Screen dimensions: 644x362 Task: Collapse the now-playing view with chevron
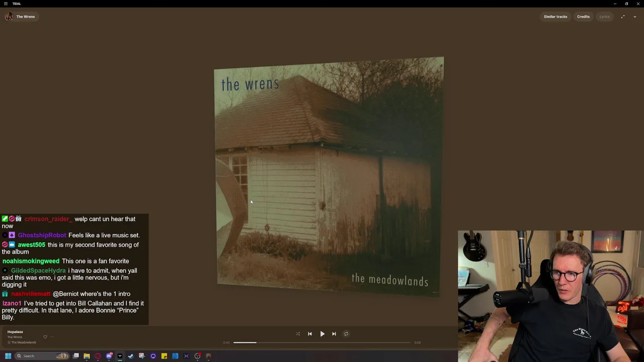pyautogui.click(x=635, y=17)
